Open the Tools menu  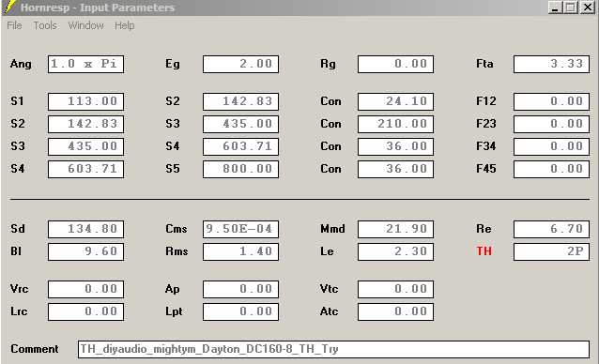[45, 25]
